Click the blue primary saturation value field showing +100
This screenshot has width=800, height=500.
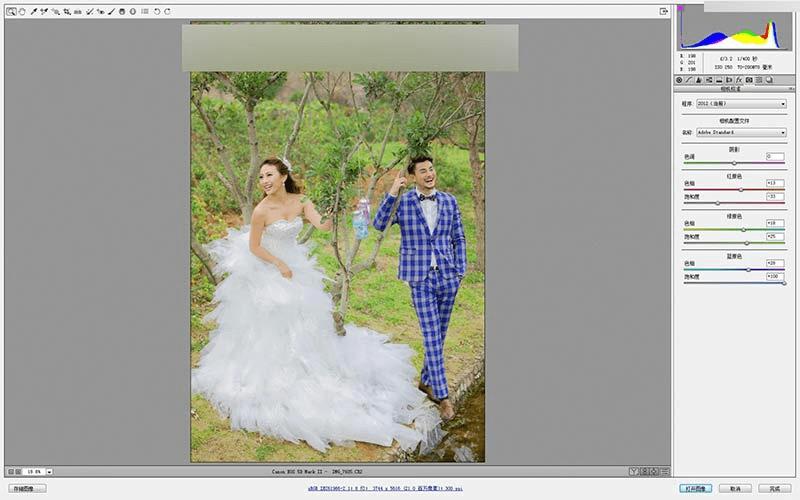775,277
